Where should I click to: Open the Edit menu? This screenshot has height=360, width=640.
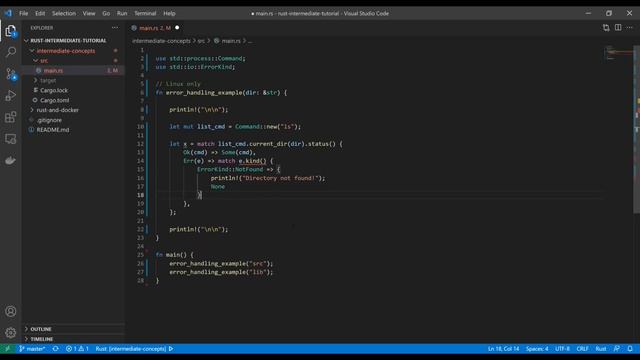click(40, 13)
